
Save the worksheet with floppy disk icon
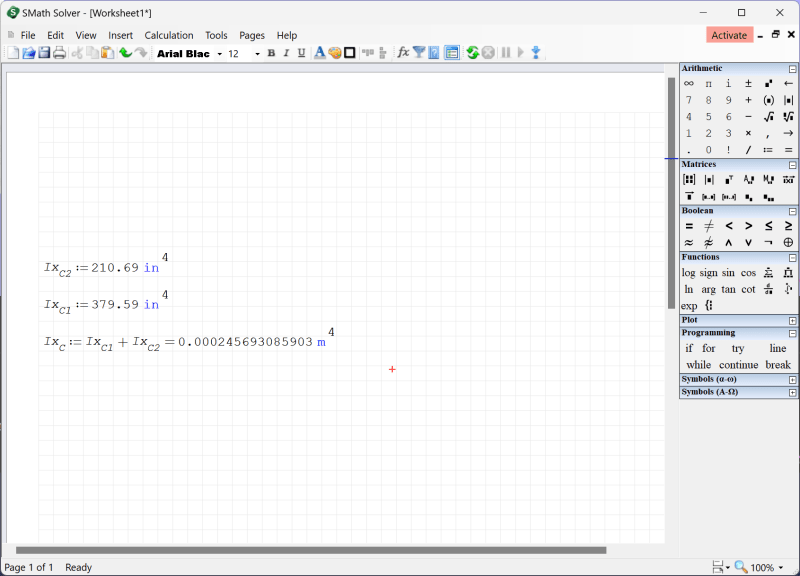coord(44,53)
